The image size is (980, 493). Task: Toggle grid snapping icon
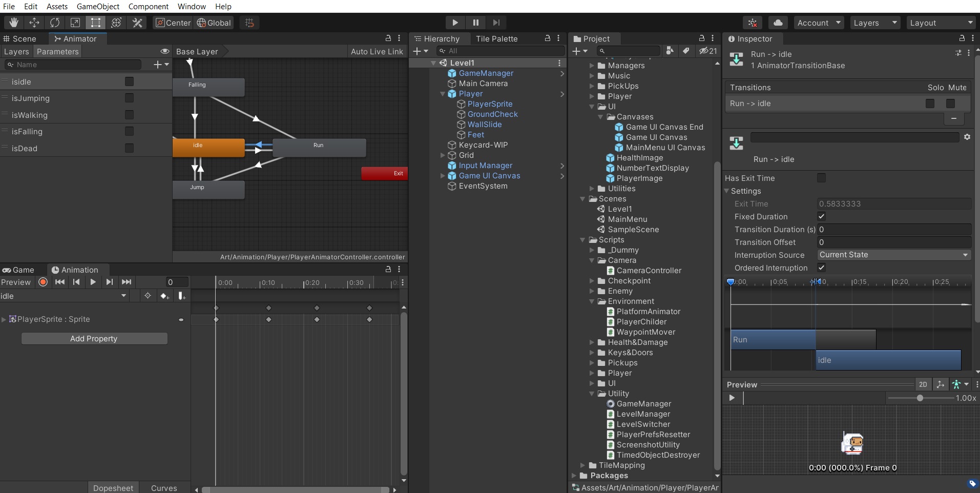(249, 23)
